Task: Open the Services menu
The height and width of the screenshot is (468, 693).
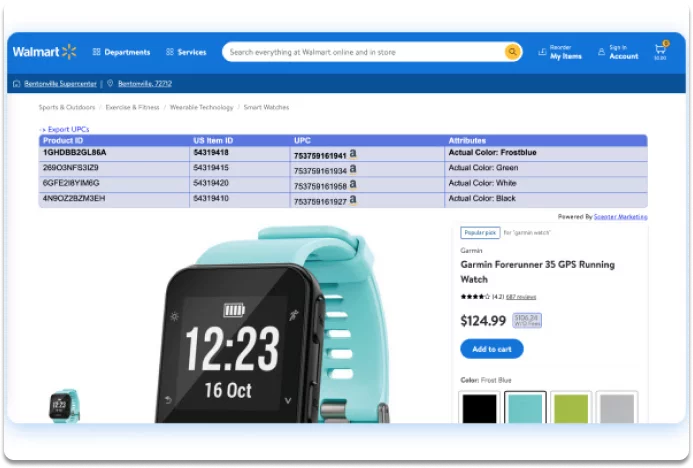Action: point(186,52)
